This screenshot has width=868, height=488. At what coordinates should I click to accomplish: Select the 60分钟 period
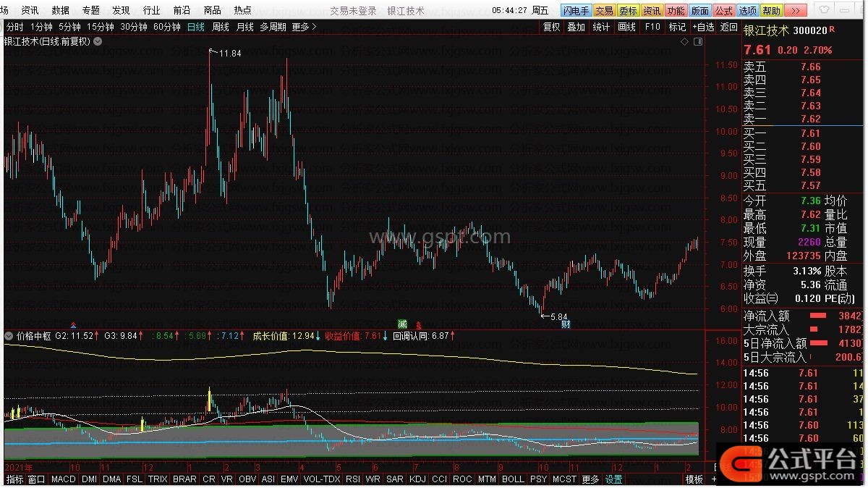pos(167,27)
